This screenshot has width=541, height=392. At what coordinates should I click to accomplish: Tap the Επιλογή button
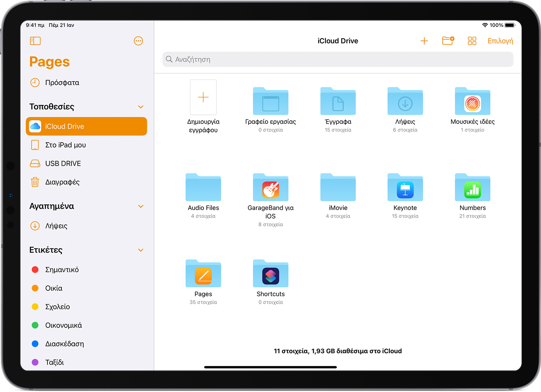[500, 41]
